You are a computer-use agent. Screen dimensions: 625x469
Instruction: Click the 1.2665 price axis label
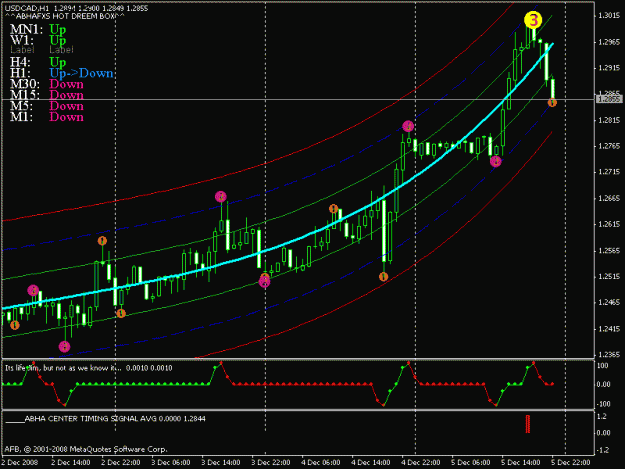click(x=609, y=198)
